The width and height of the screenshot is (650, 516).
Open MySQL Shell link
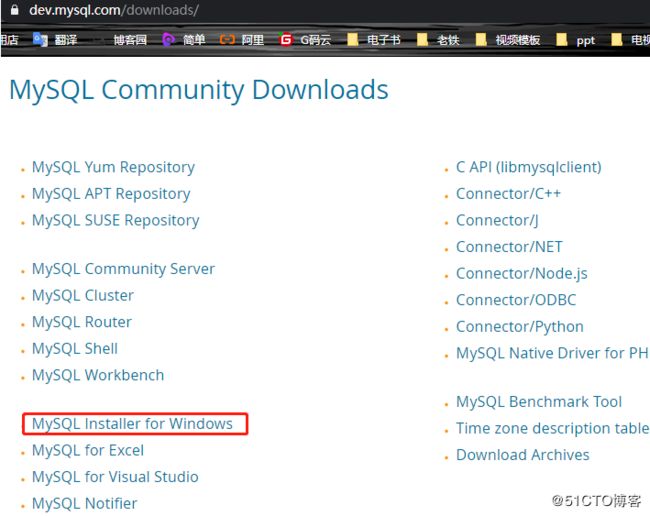pyautogui.click(x=75, y=349)
